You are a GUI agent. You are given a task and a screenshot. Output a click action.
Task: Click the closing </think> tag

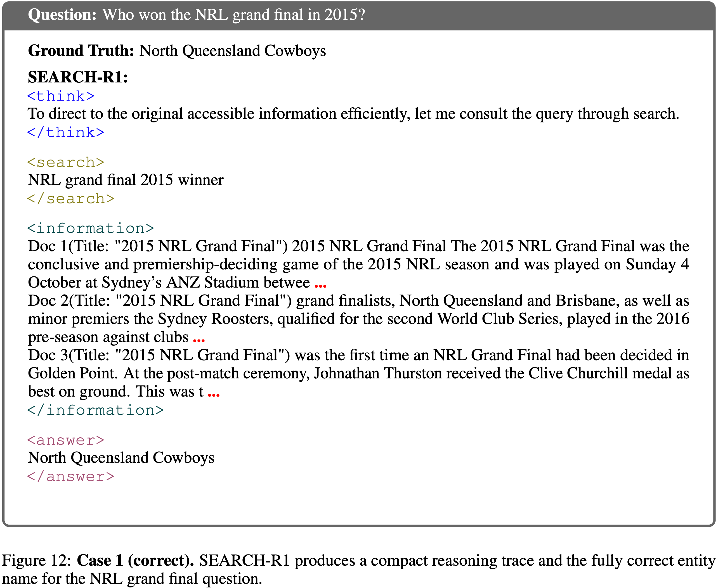tap(66, 132)
